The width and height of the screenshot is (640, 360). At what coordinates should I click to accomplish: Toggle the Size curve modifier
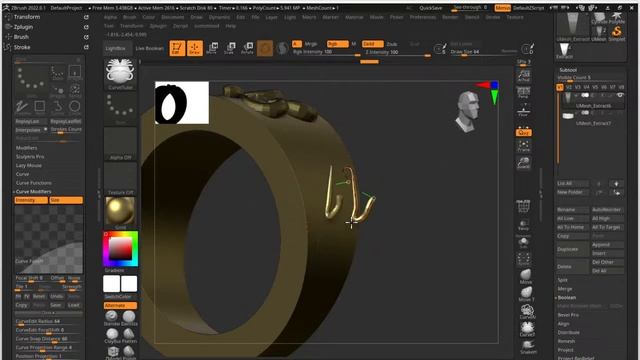tap(66, 200)
